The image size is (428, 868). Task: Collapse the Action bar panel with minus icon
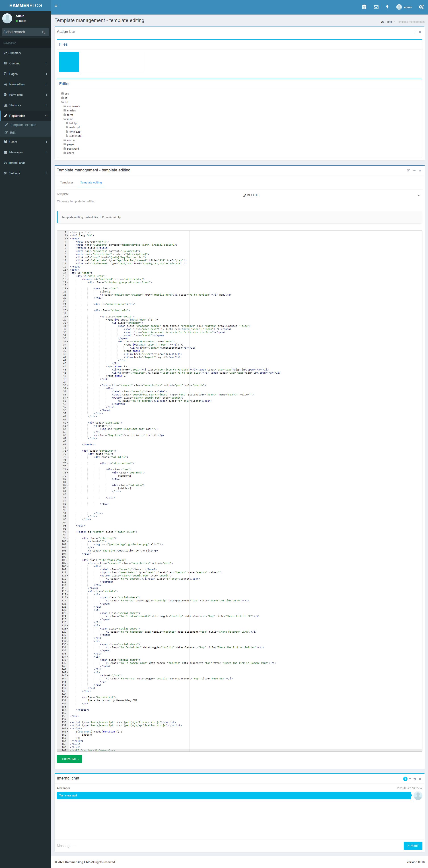(x=415, y=32)
